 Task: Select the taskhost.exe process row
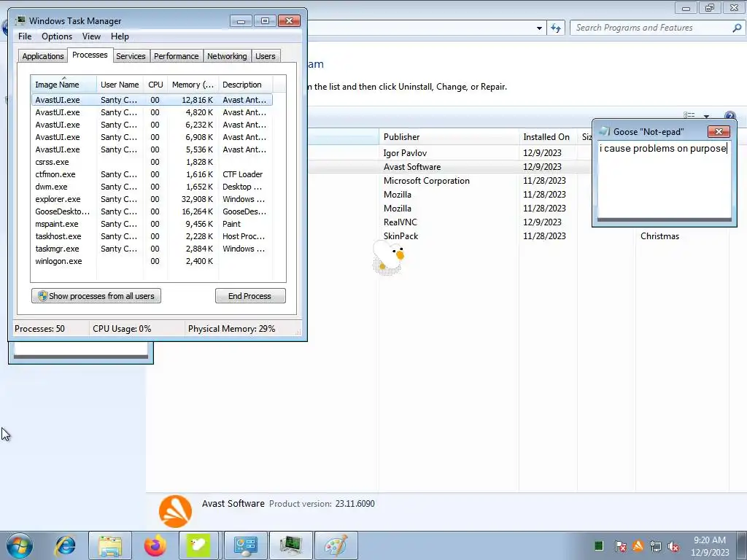point(152,236)
